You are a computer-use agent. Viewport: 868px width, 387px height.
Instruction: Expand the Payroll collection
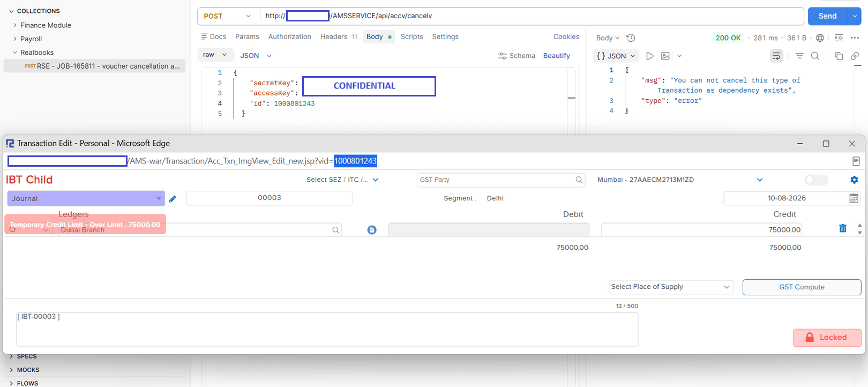[x=14, y=39]
